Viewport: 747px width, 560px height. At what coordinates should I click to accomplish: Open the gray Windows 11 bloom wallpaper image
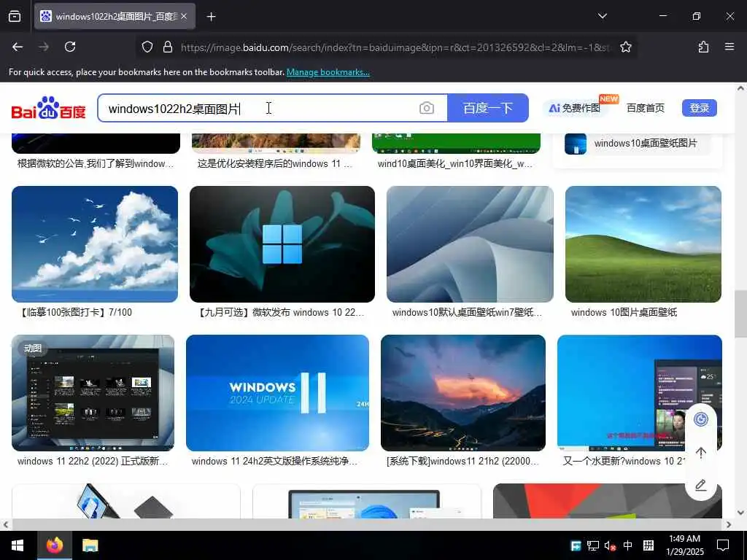(x=470, y=244)
